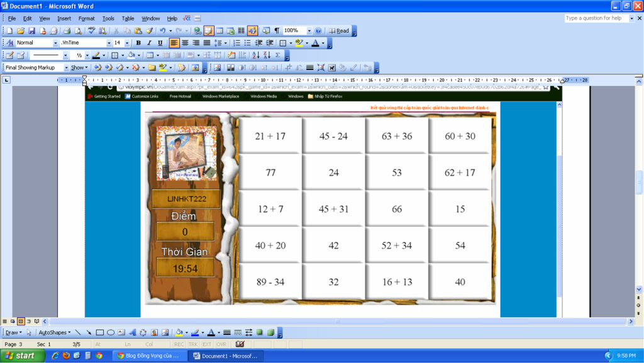
Task: Select the Rectangle shape tool
Action: click(x=99, y=332)
